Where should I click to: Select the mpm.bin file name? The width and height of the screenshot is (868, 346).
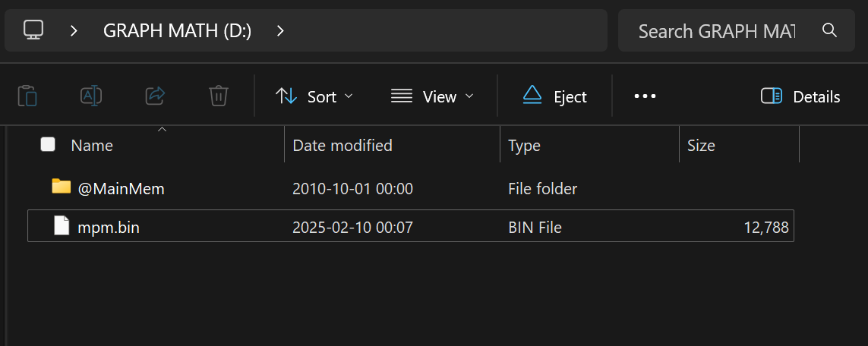[109, 227]
